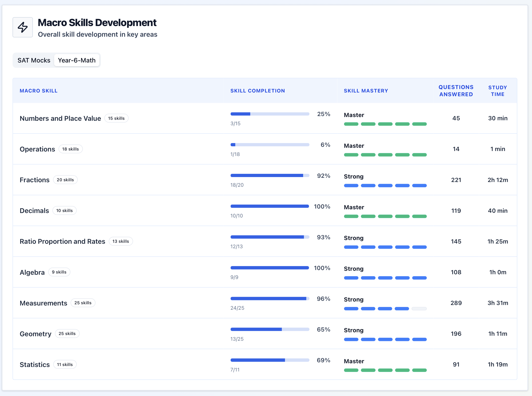Click the Operations completion progress bar
The image size is (532, 396).
(x=270, y=145)
